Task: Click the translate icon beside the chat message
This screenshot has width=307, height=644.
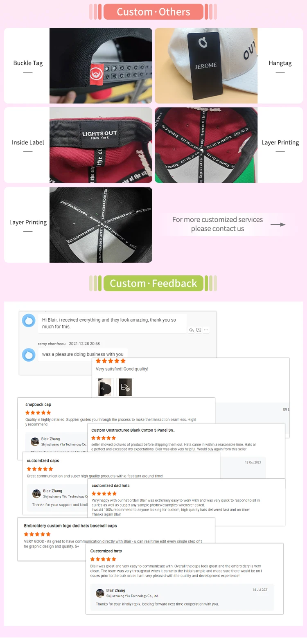Action: [x=199, y=330]
